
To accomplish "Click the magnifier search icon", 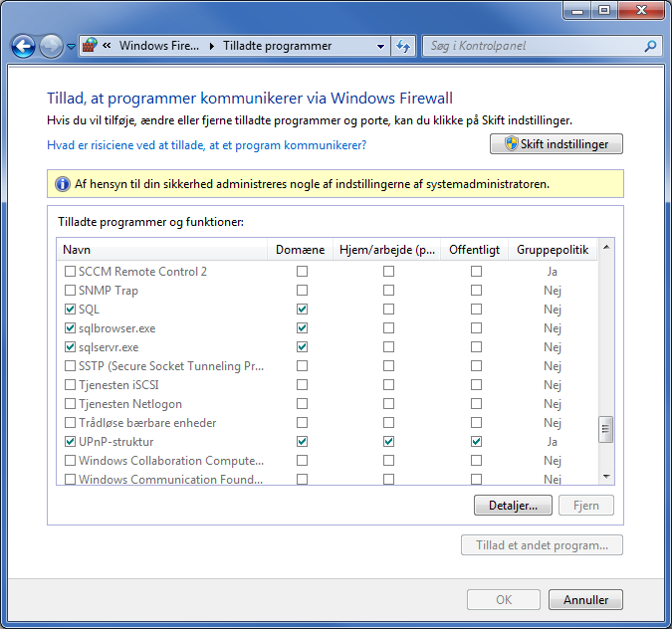I will pos(650,46).
